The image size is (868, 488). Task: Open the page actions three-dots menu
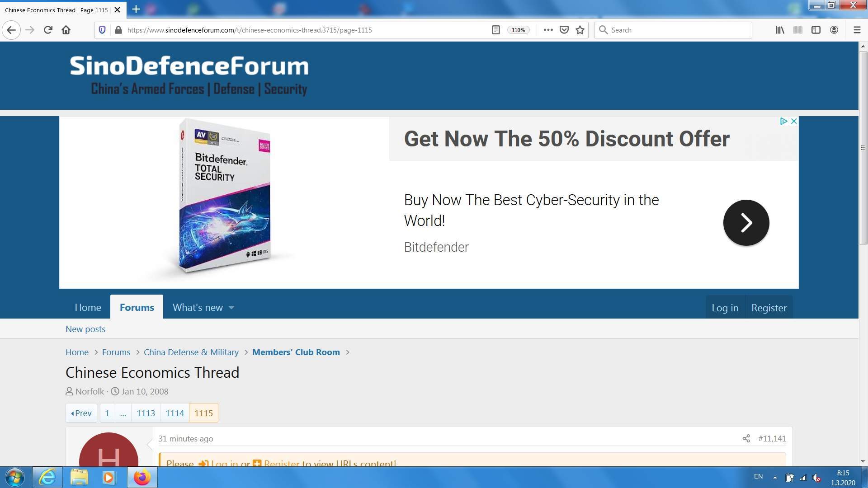[x=548, y=30]
